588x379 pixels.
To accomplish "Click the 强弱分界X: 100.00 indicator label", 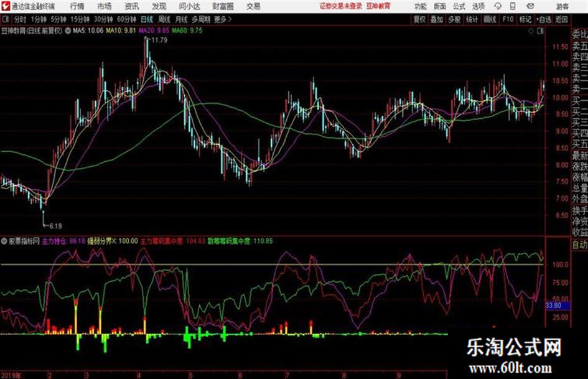I will point(113,241).
